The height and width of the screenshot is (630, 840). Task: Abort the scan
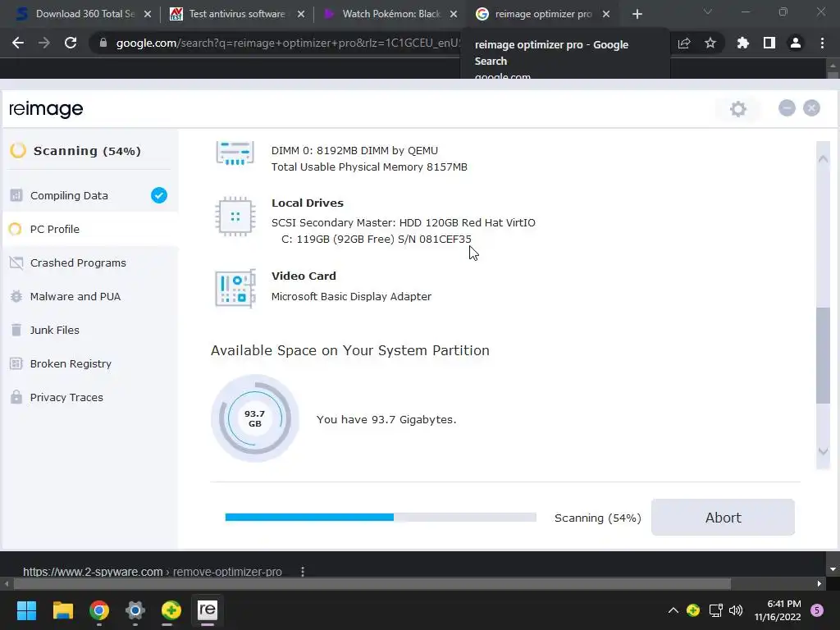tap(723, 518)
